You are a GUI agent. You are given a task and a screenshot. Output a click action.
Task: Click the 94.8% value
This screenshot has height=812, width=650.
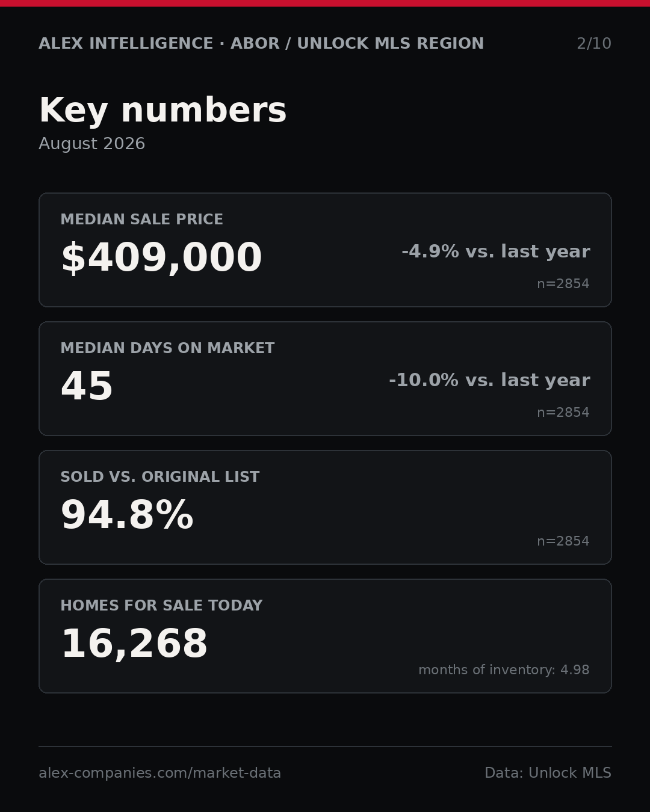[127, 515]
